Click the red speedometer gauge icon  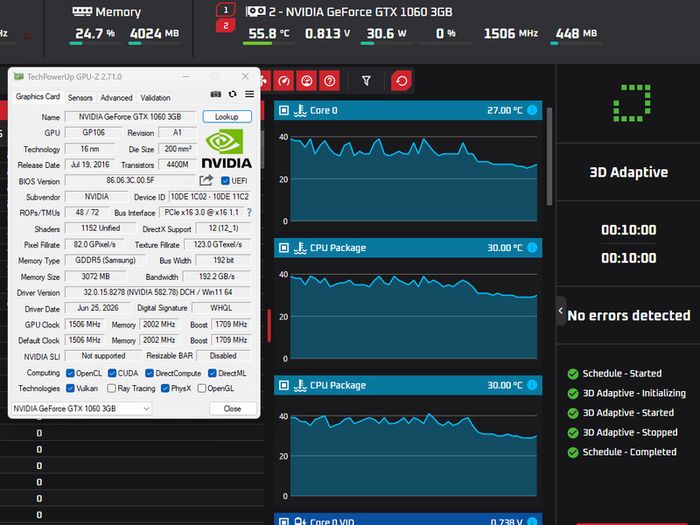point(283,81)
